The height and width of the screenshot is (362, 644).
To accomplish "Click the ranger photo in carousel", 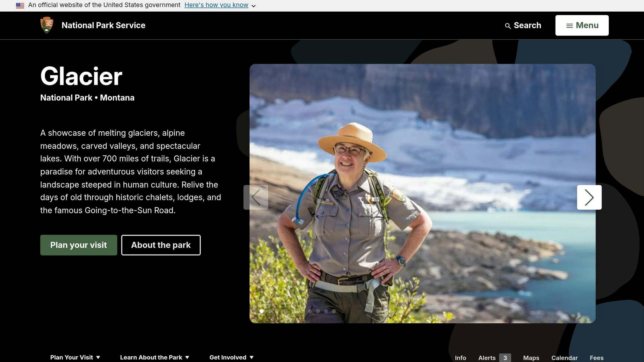I will coord(422,194).
